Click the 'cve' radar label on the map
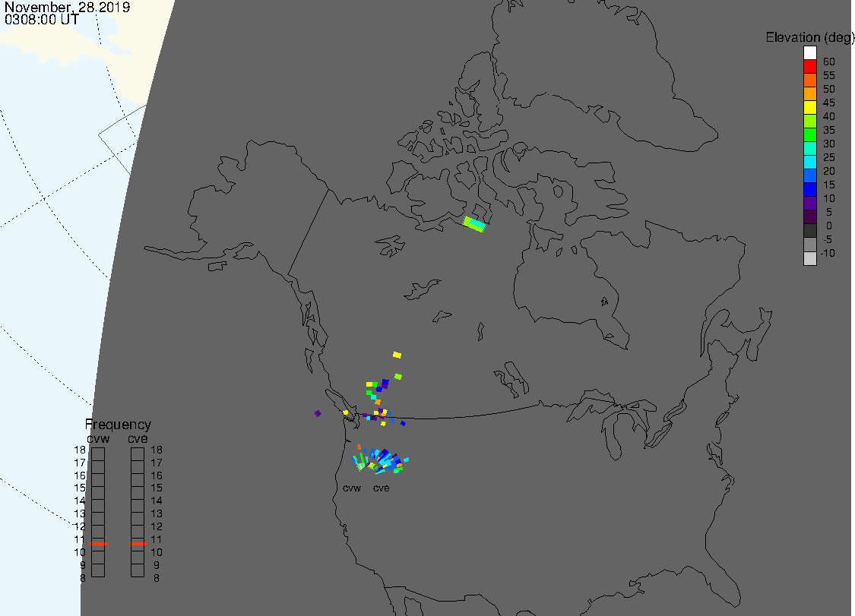This screenshot has height=616, width=855. coord(382,488)
